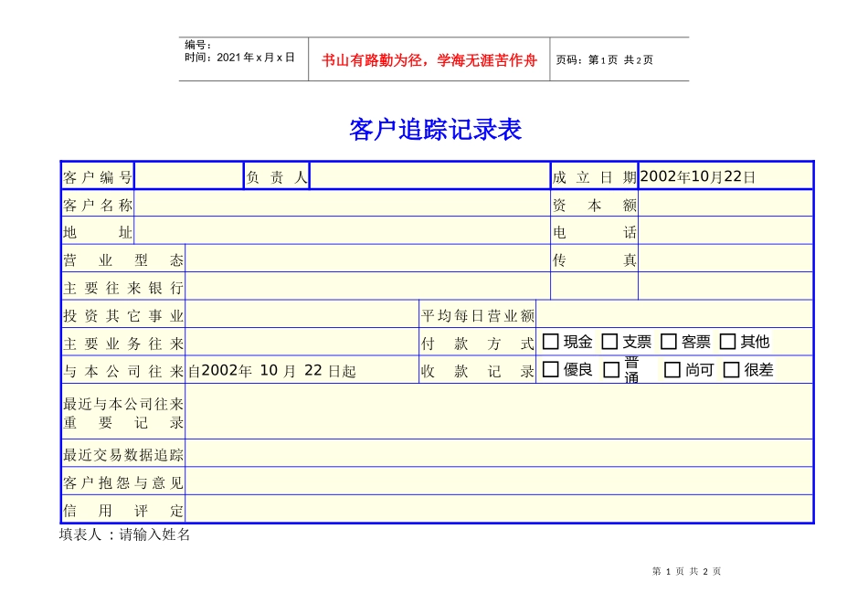Tick the 普通 collection record checkbox
Screen dimensions: 868x614
point(611,370)
